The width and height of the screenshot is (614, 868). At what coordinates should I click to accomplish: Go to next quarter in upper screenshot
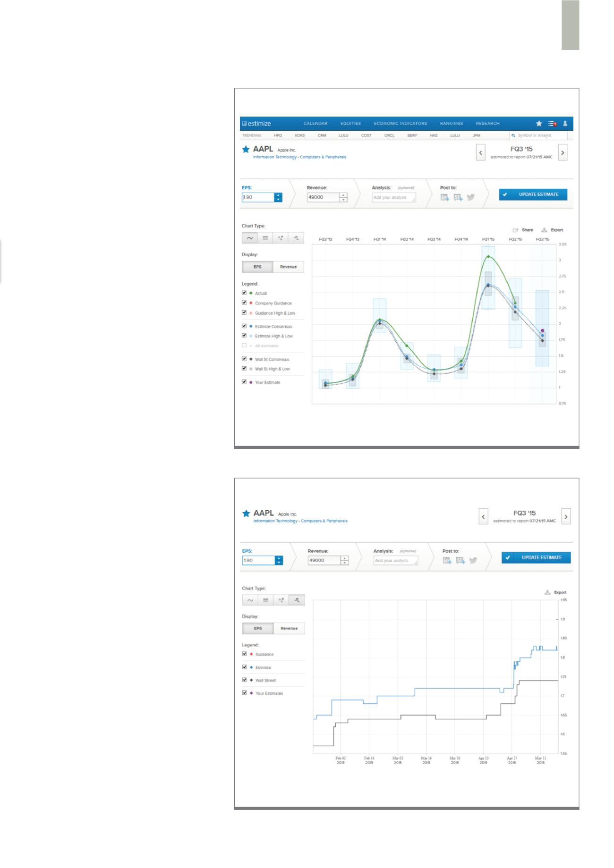click(x=563, y=153)
